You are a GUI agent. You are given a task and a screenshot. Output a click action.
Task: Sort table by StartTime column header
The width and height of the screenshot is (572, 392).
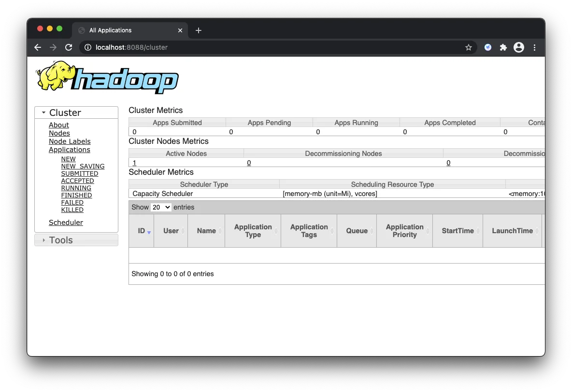(x=458, y=231)
